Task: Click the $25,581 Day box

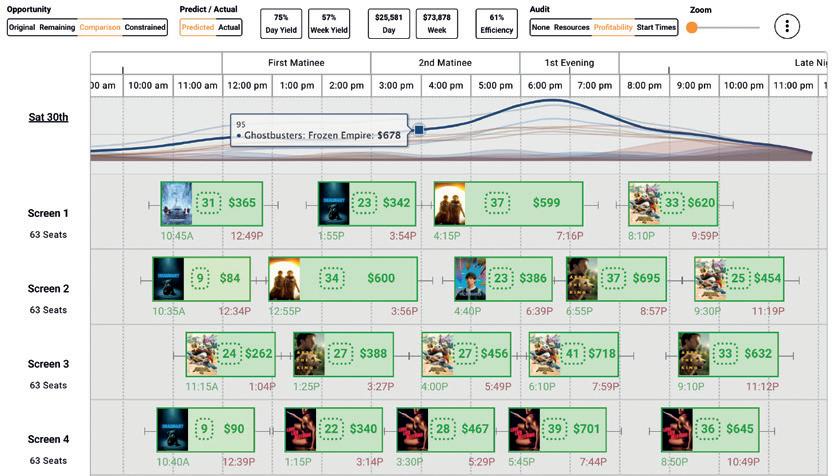Action: point(389,23)
